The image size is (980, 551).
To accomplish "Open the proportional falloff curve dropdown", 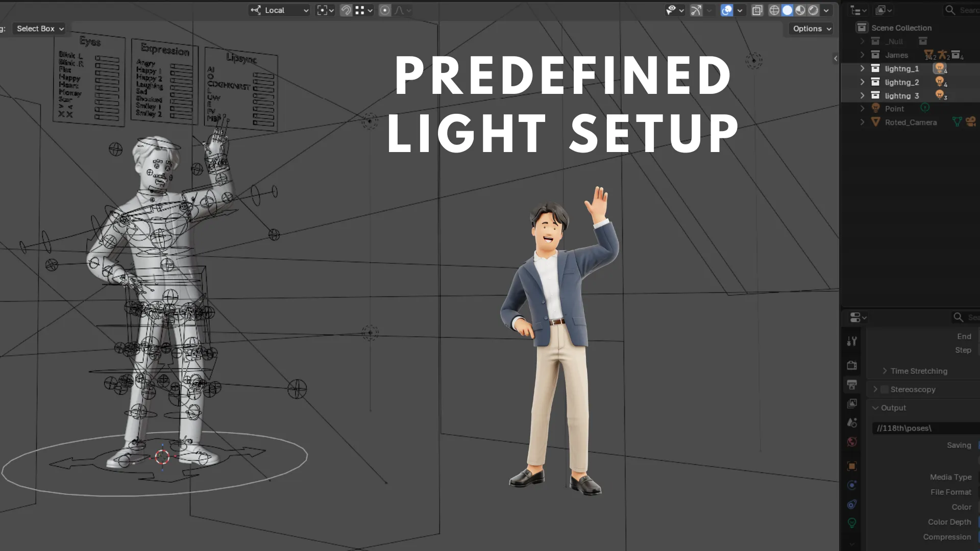I will point(403,10).
